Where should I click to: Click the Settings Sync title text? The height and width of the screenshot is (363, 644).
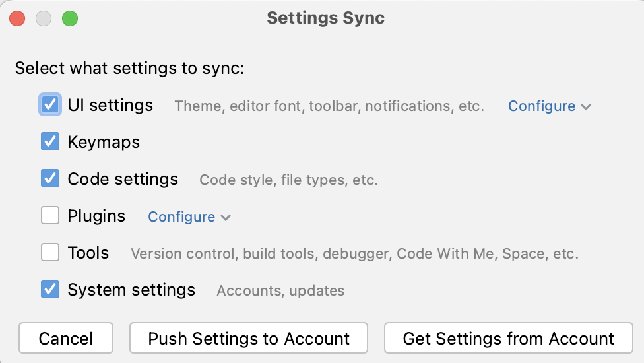tap(326, 18)
